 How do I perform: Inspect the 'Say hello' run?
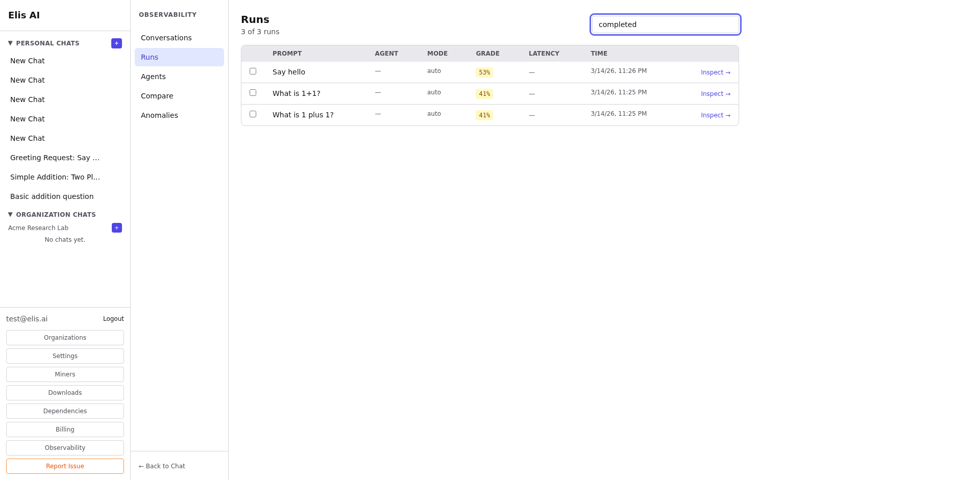point(715,72)
